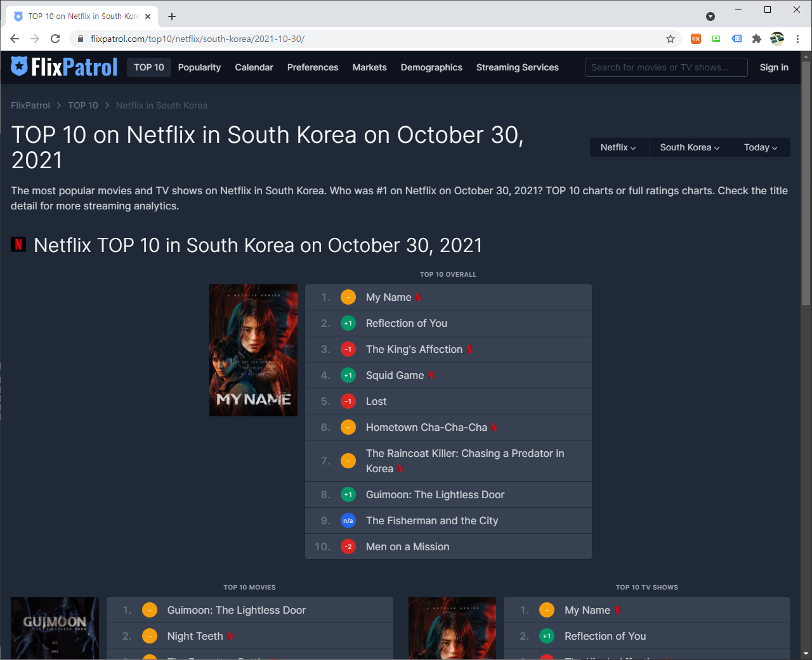812x660 pixels.
Task: Click the -2 badge beside Men on a Mission
Action: pos(348,546)
